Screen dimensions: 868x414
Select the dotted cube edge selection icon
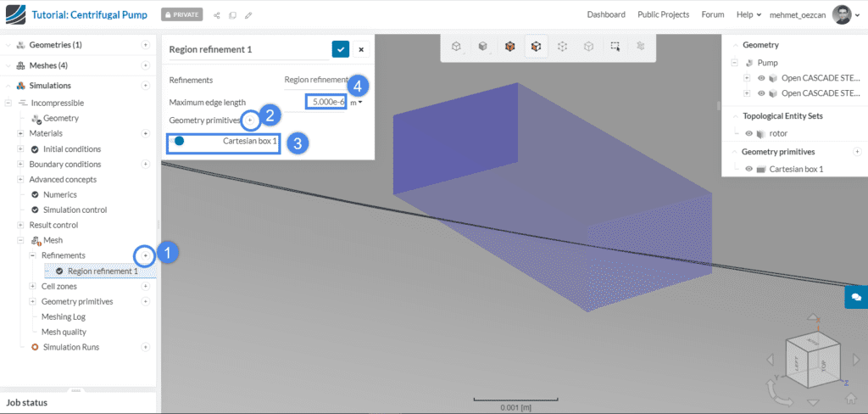(563, 48)
